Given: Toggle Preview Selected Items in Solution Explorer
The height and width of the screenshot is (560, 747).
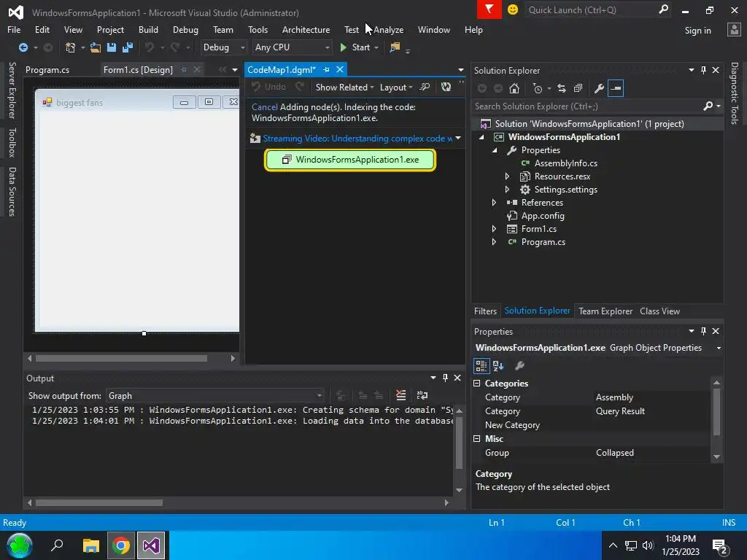Looking at the screenshot, I should pyautogui.click(x=616, y=88).
